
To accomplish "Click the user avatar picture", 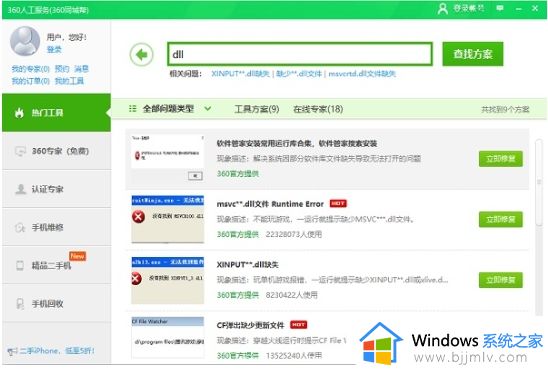I will pyautogui.click(x=25, y=41).
